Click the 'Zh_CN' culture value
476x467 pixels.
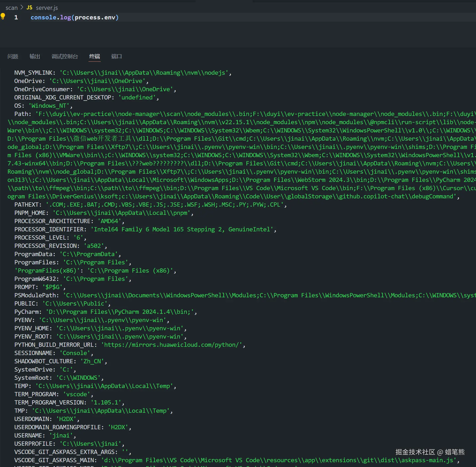point(92,361)
